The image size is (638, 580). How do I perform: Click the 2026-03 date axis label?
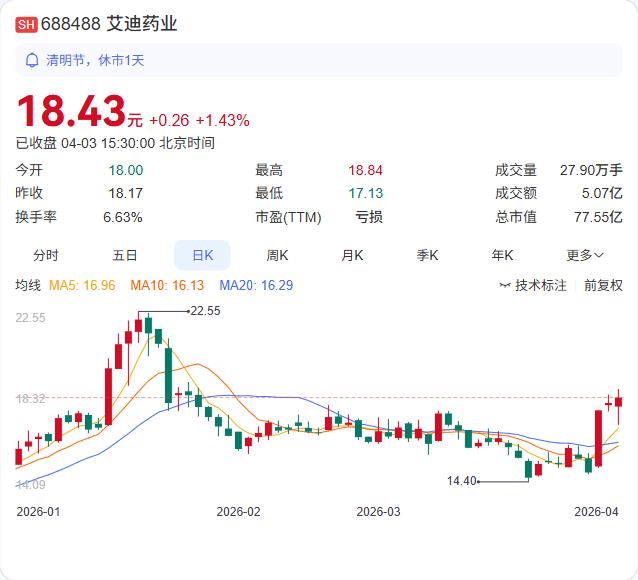click(378, 512)
